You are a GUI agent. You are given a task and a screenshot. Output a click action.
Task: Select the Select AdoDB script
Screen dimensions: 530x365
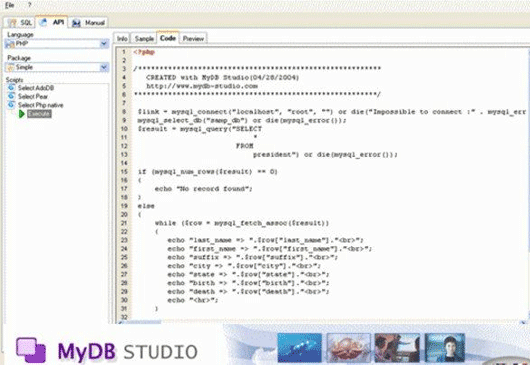pyautogui.click(x=36, y=88)
